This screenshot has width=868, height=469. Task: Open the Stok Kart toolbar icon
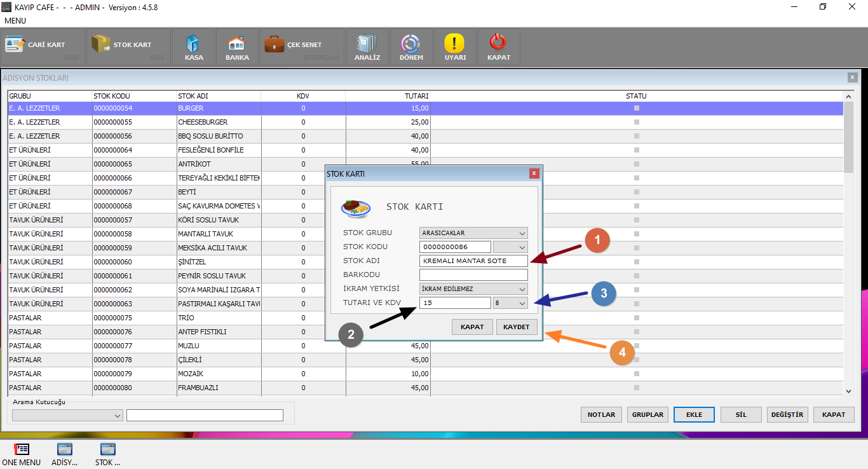pos(101,45)
